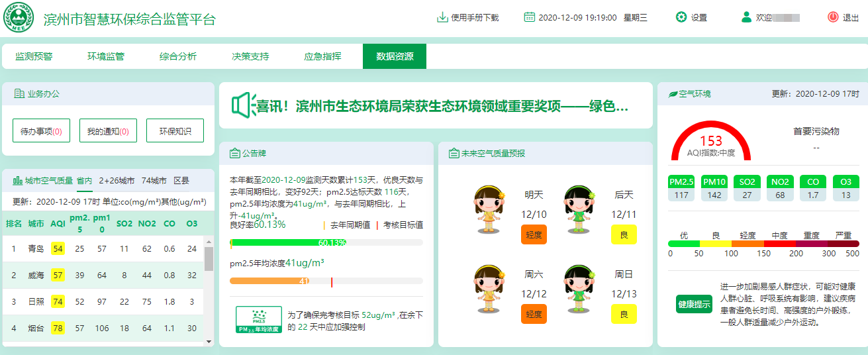Click the 我的通知 button
Viewport: 868px width, 355px height.
[108, 131]
